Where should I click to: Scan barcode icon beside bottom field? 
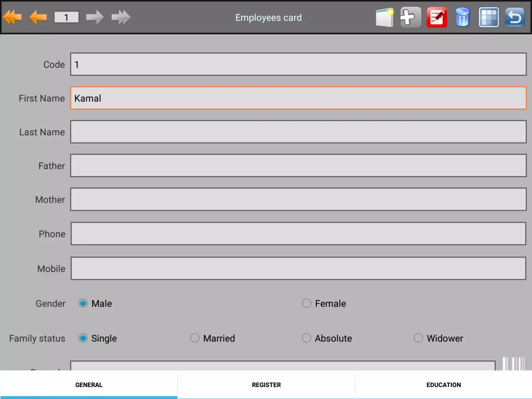[x=514, y=364]
